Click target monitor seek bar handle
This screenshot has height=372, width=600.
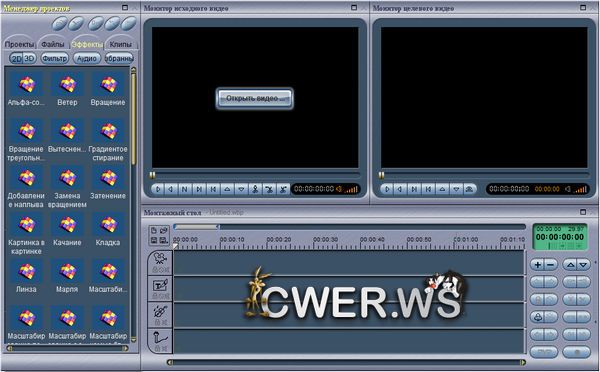click(x=382, y=175)
